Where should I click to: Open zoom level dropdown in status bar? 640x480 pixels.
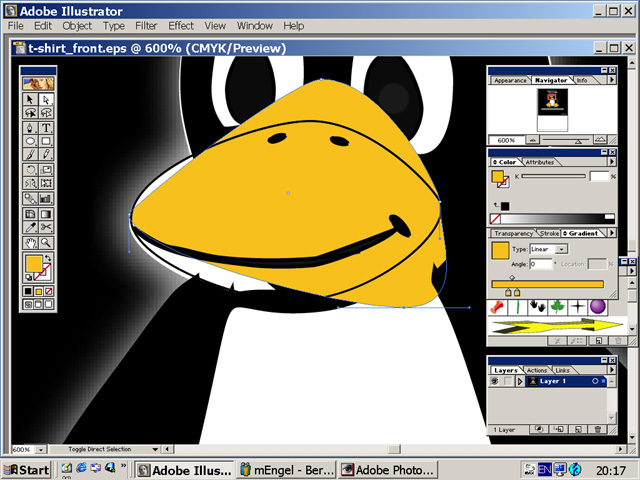(41, 449)
